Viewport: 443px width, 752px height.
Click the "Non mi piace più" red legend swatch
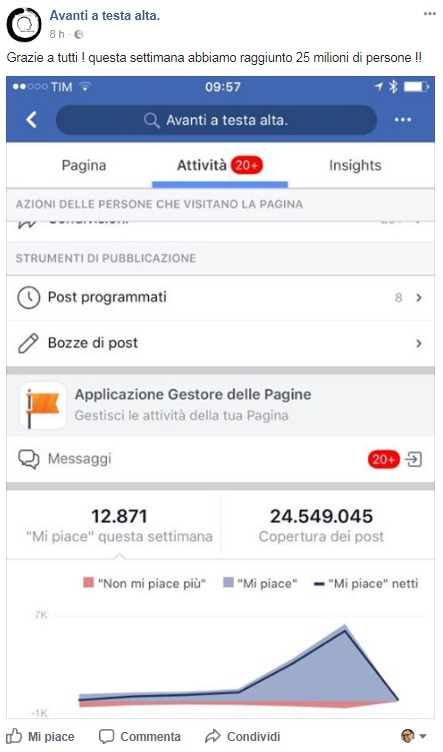(x=88, y=583)
